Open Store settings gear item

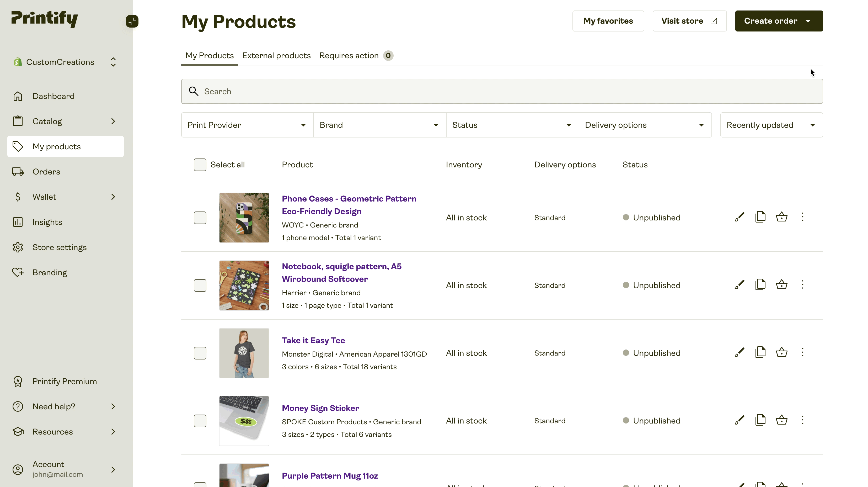pyautogui.click(x=59, y=247)
